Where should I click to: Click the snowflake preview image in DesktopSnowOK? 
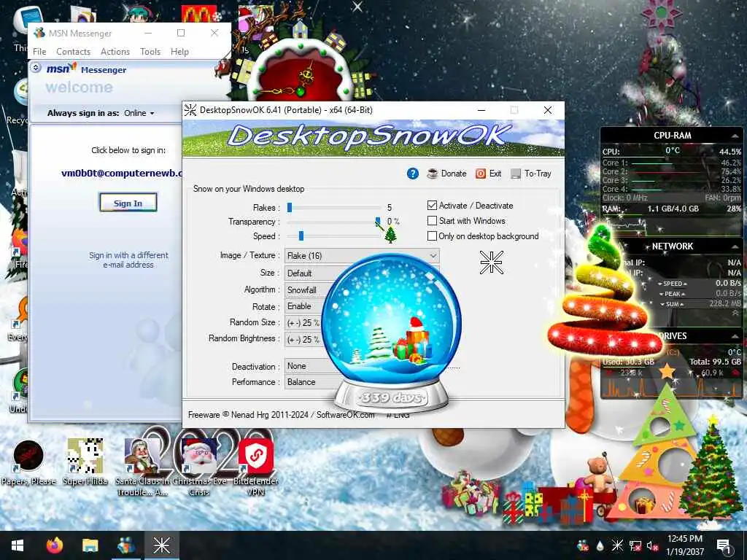(491, 262)
